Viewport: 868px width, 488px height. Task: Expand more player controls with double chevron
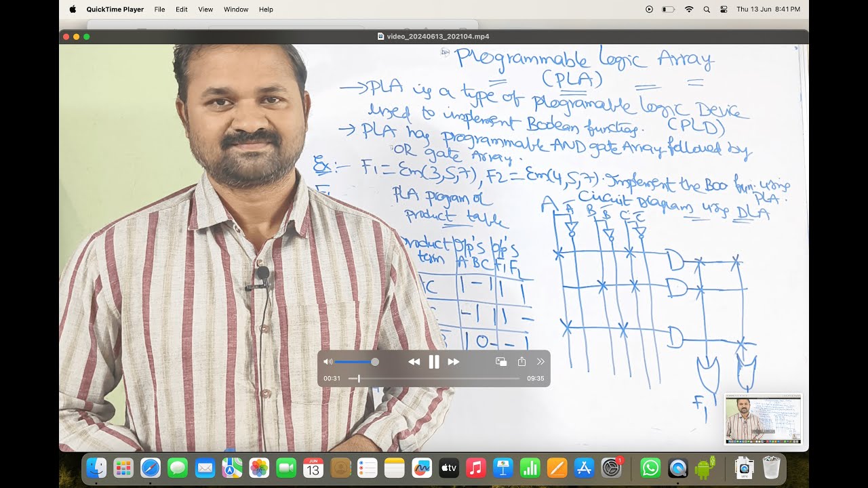coord(540,362)
